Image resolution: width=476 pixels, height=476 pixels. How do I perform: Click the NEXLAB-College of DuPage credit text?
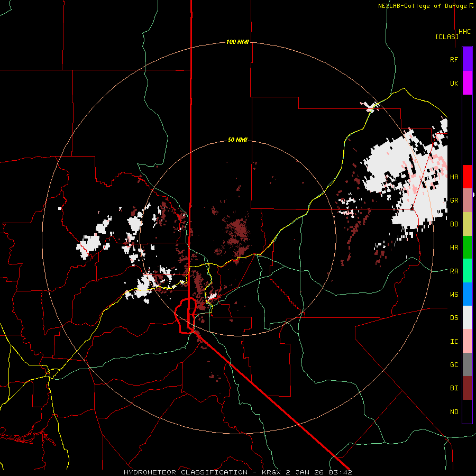pos(424,6)
